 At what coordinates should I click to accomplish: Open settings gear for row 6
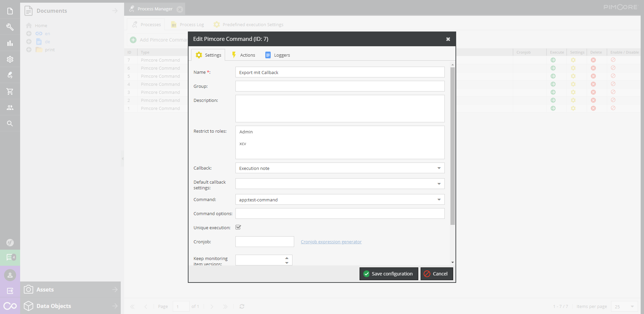point(573,68)
